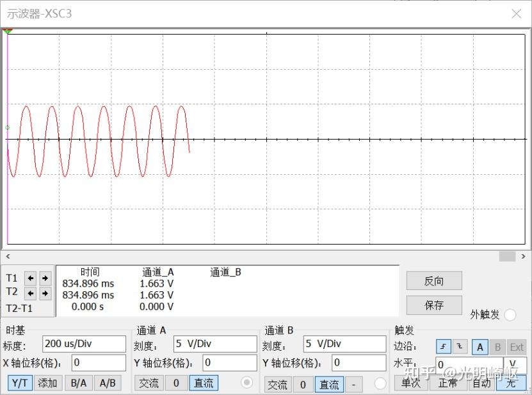This screenshot has height=395, width=532.
Task: Click X轴位移 offset field
Action: click(99, 363)
